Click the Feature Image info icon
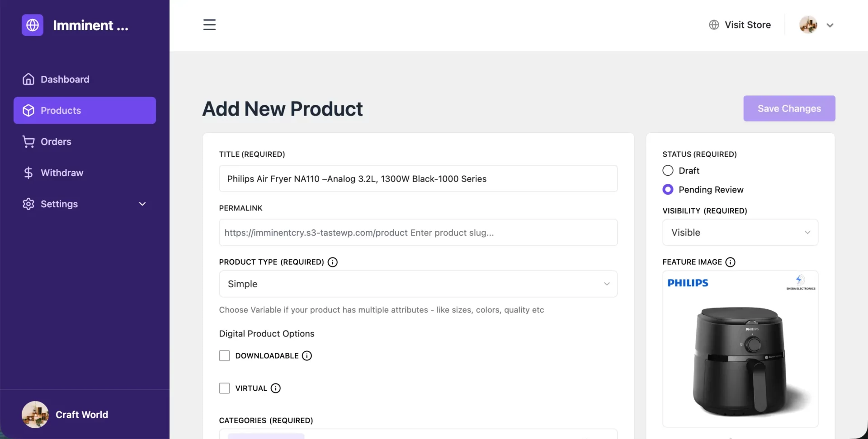This screenshot has height=439, width=868. tap(730, 262)
